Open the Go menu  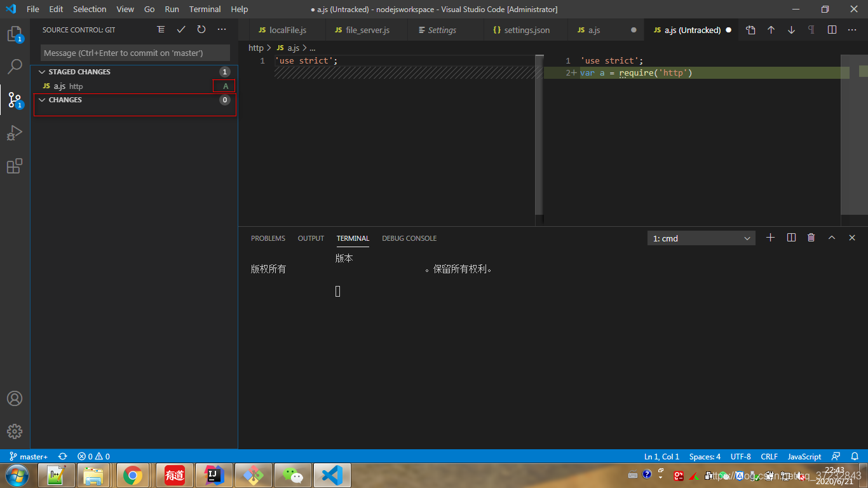149,9
